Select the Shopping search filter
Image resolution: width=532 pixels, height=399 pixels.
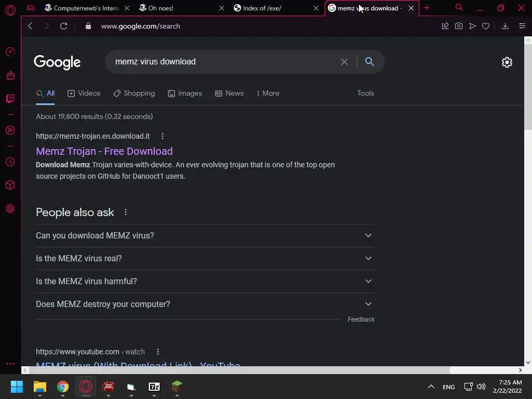134,94
